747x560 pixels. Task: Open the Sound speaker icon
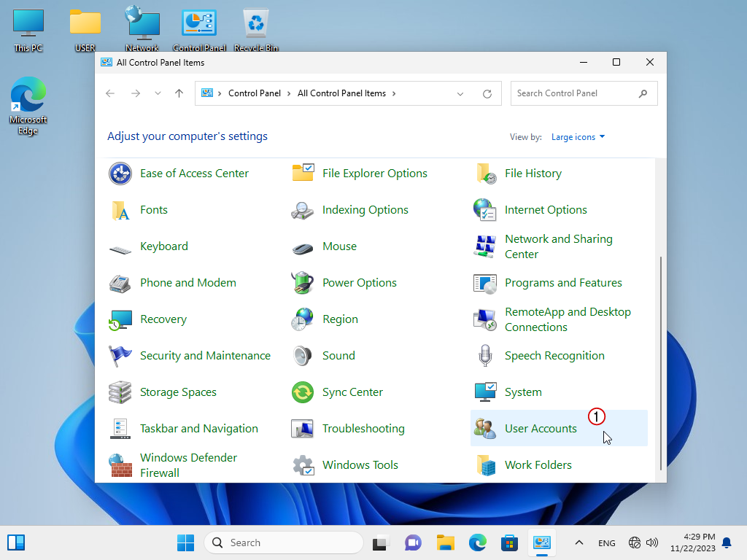[303, 356]
